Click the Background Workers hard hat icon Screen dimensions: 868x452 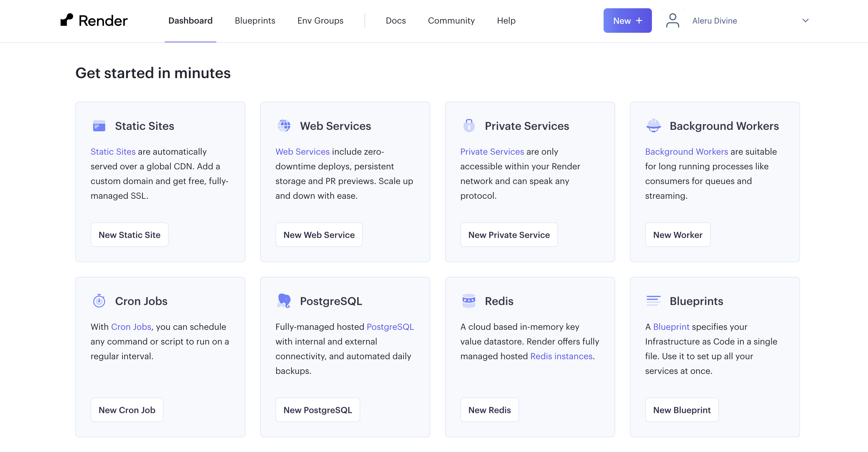coord(653,126)
